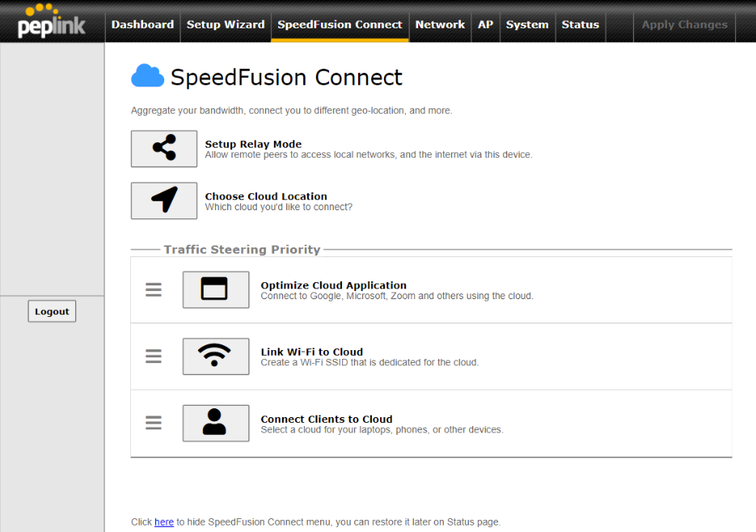Click the drag handle for Link Wi-Fi to Cloud
This screenshot has height=532, width=756.
click(154, 357)
